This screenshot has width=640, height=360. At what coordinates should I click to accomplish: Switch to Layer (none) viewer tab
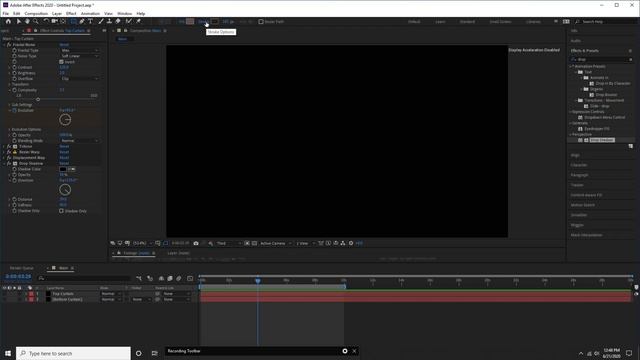pyautogui.click(x=178, y=253)
